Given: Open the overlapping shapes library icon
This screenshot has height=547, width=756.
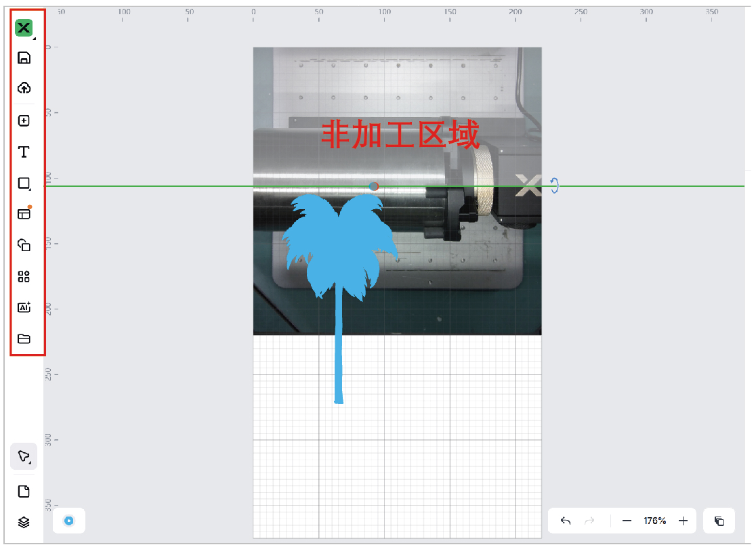Looking at the screenshot, I should [24, 245].
